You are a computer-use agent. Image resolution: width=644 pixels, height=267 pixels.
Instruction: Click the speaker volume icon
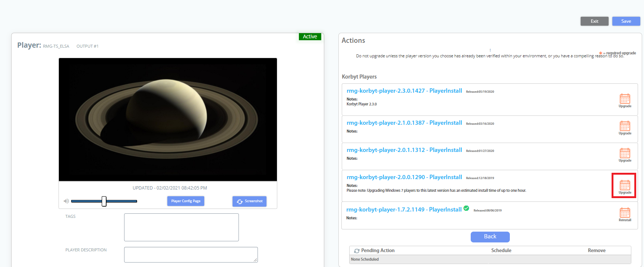(x=66, y=201)
